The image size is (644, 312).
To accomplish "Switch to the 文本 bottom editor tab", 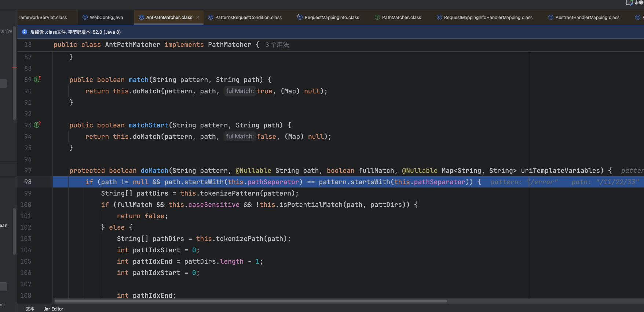I will tap(30, 309).
